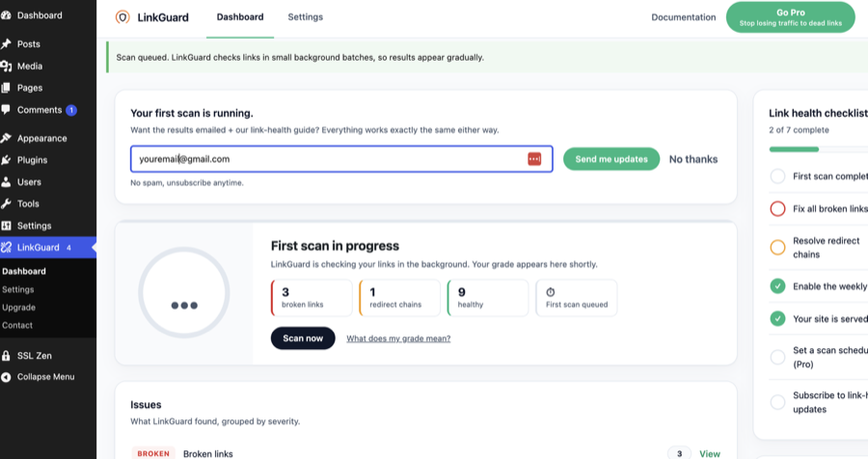Open the comments count badge
The width and height of the screenshot is (868, 459).
70,110
